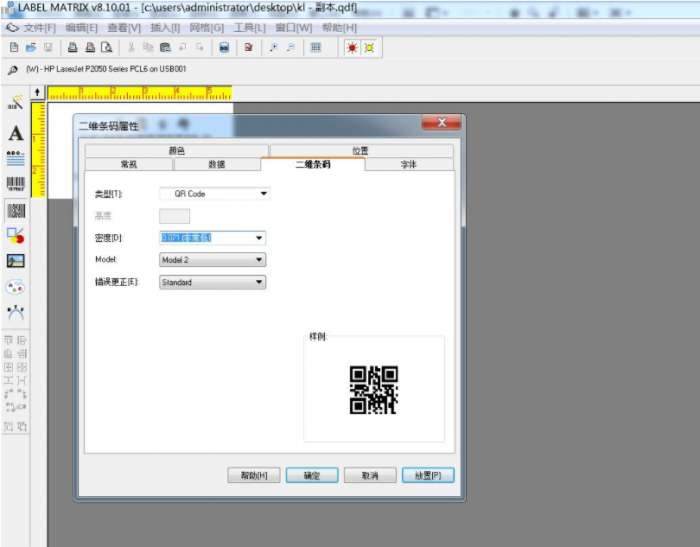Click the QR code sample preview
Screen dimensions: 700x547
(374, 390)
